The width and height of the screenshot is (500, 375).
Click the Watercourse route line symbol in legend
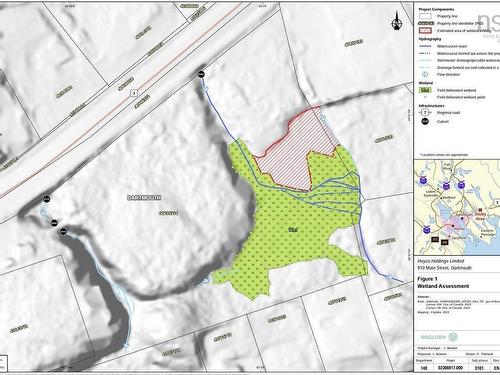click(x=425, y=46)
